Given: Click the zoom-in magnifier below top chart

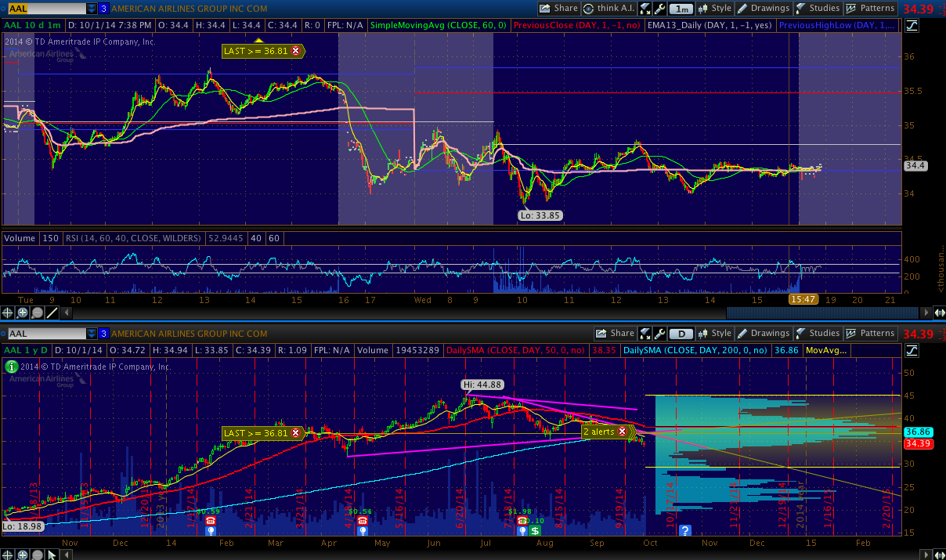Looking at the screenshot, I should click(x=23, y=313).
